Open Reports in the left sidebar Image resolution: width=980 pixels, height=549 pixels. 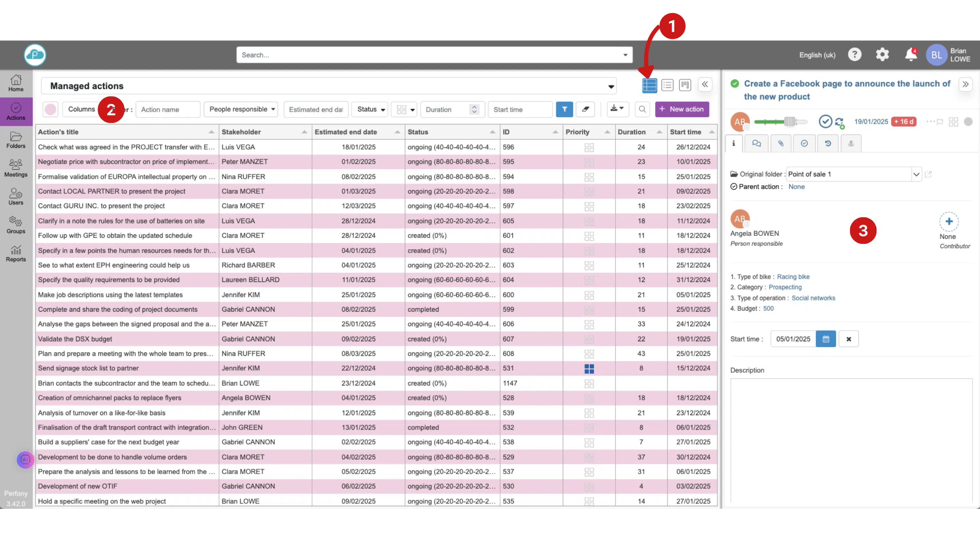(x=16, y=253)
